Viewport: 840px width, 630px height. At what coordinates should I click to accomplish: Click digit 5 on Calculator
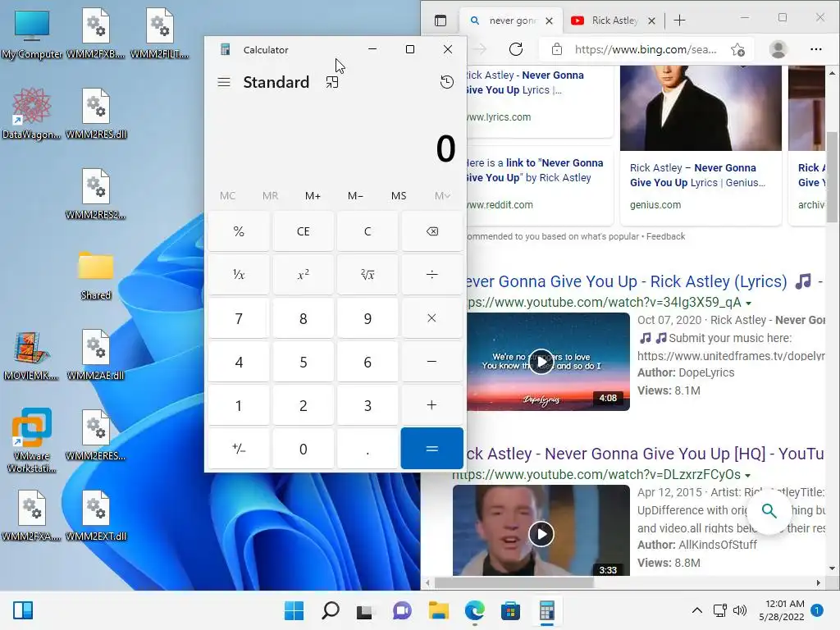coord(304,362)
